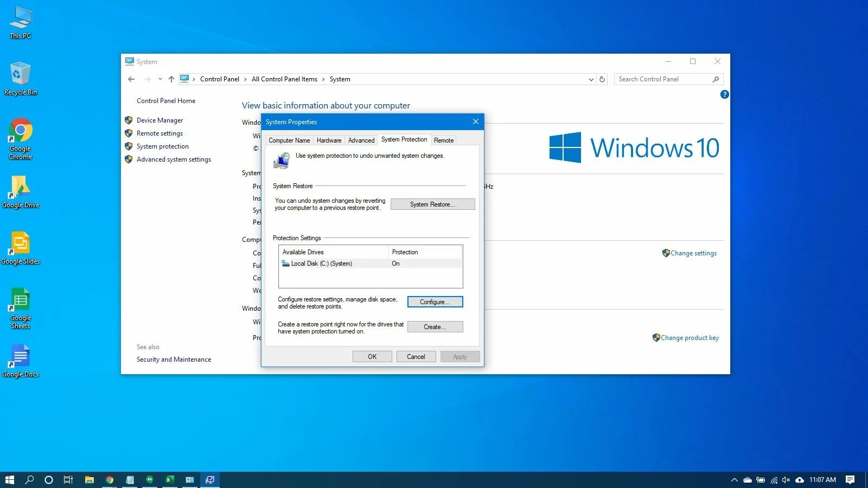Switch to the Remote tab

(444, 140)
